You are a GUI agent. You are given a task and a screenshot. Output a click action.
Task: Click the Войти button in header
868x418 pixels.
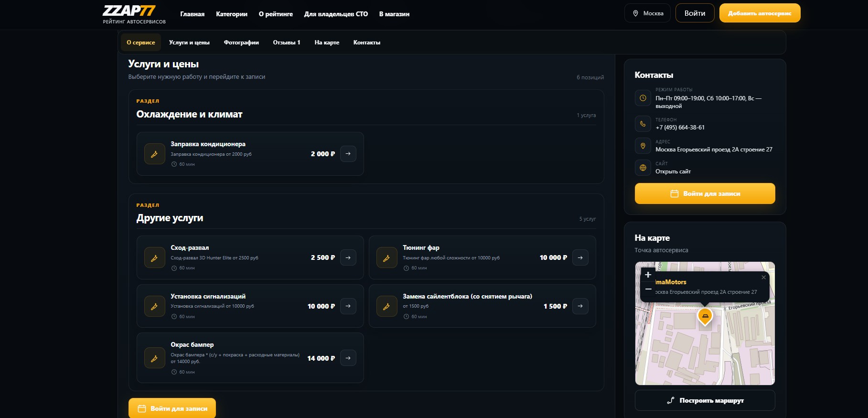(x=695, y=13)
